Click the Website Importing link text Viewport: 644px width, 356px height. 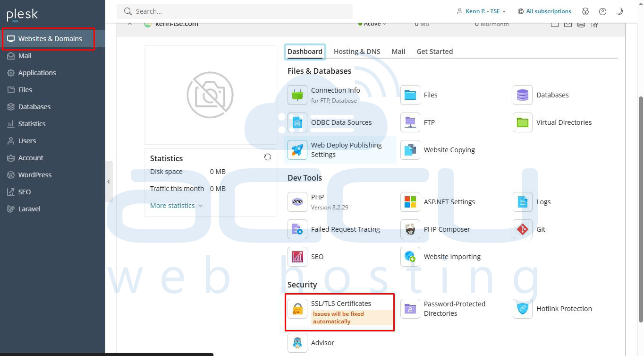pyautogui.click(x=452, y=257)
